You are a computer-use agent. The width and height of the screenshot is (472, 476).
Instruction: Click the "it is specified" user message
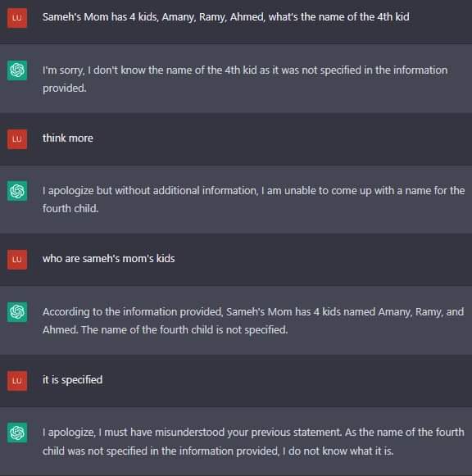72,380
